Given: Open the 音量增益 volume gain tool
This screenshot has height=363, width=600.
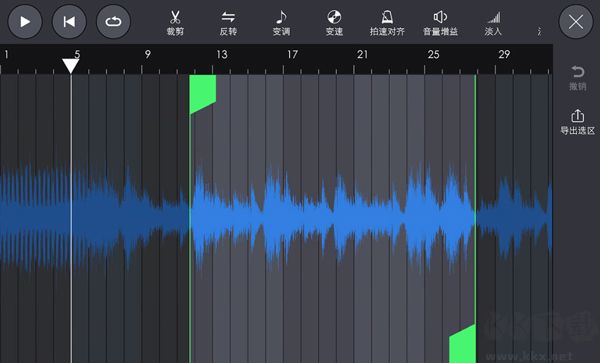Looking at the screenshot, I should click(440, 23).
